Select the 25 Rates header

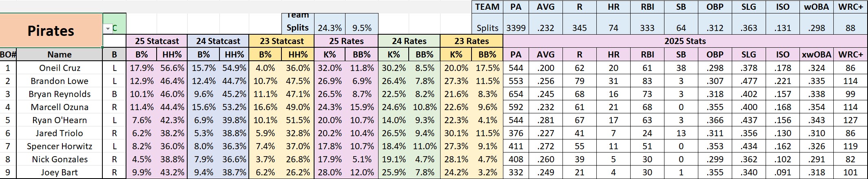[346, 41]
